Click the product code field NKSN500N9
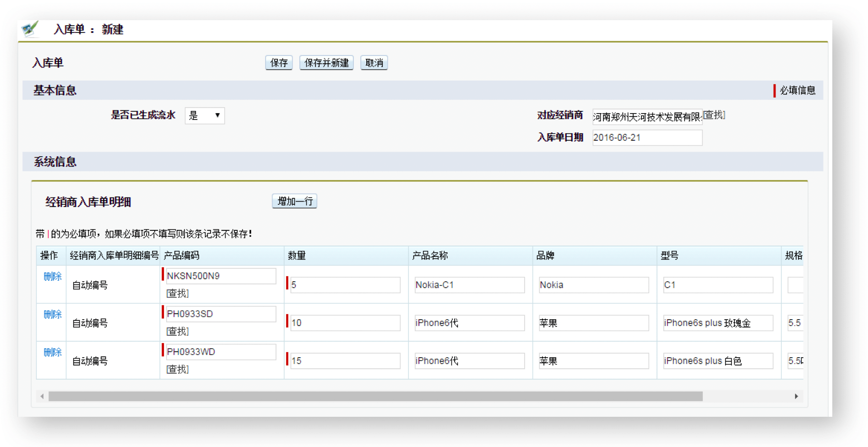Screen dimensions: 868x447 tap(221, 276)
